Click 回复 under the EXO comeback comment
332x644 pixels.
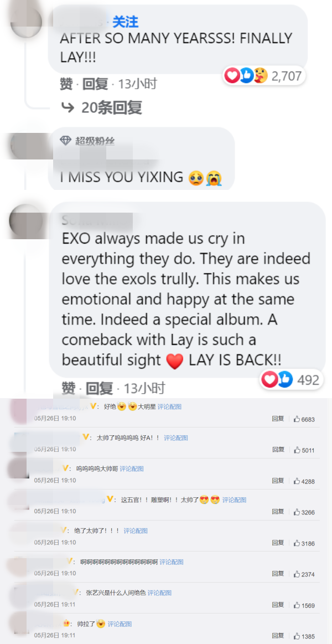point(99,387)
